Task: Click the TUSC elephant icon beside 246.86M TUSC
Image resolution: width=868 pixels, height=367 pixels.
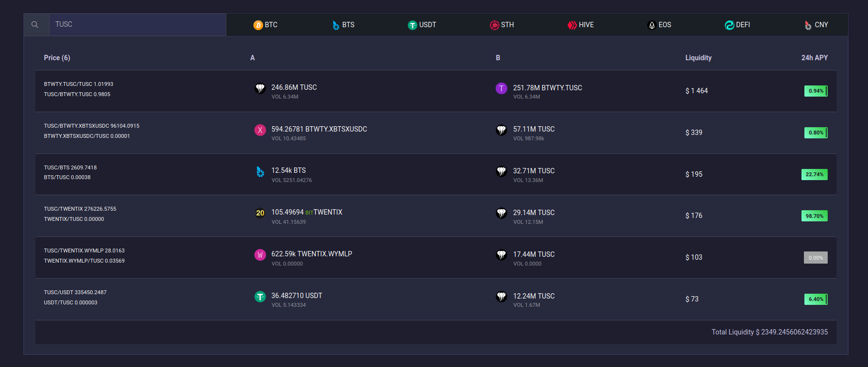Action: [260, 88]
